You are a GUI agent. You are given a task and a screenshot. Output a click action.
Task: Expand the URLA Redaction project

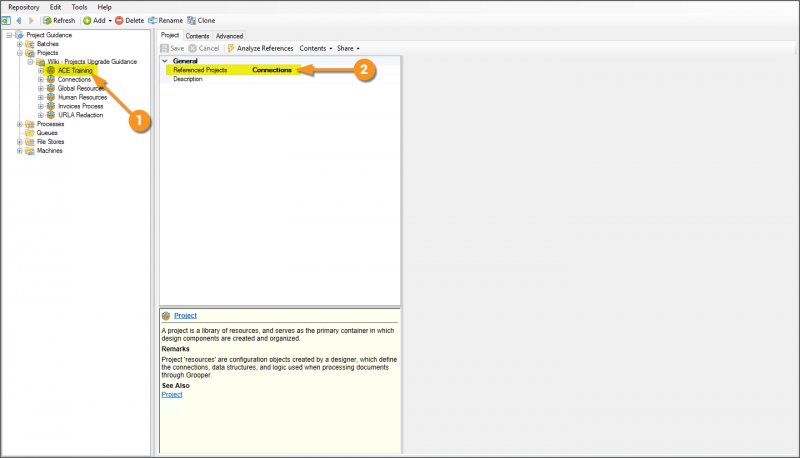coord(41,115)
